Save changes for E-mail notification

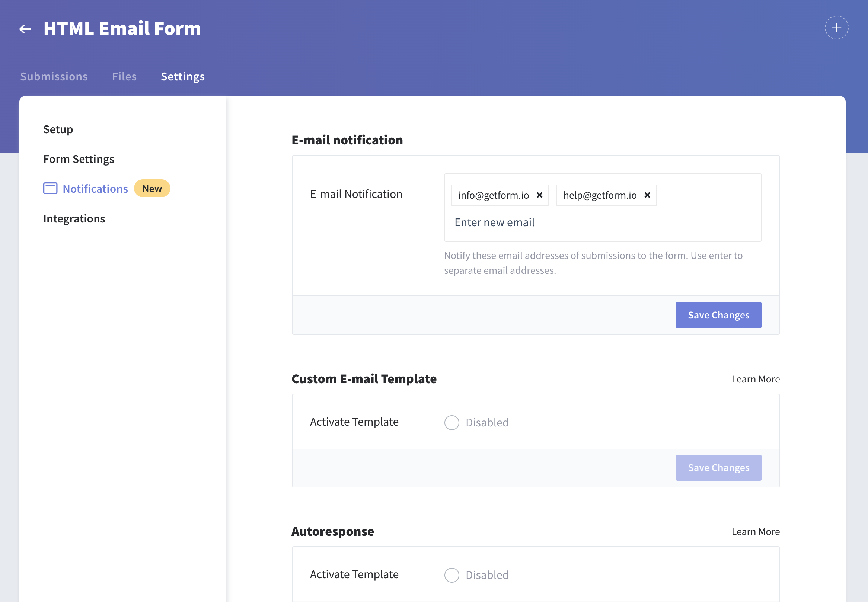(718, 314)
